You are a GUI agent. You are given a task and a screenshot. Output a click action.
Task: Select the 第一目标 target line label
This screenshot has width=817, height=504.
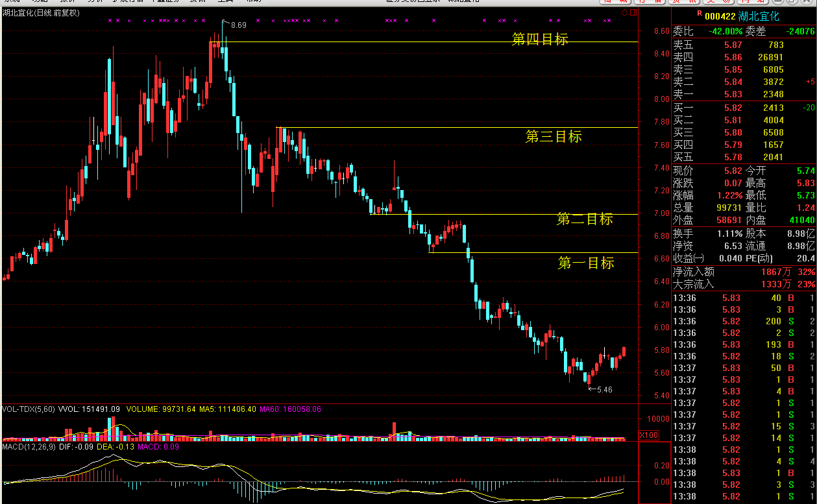coord(586,263)
